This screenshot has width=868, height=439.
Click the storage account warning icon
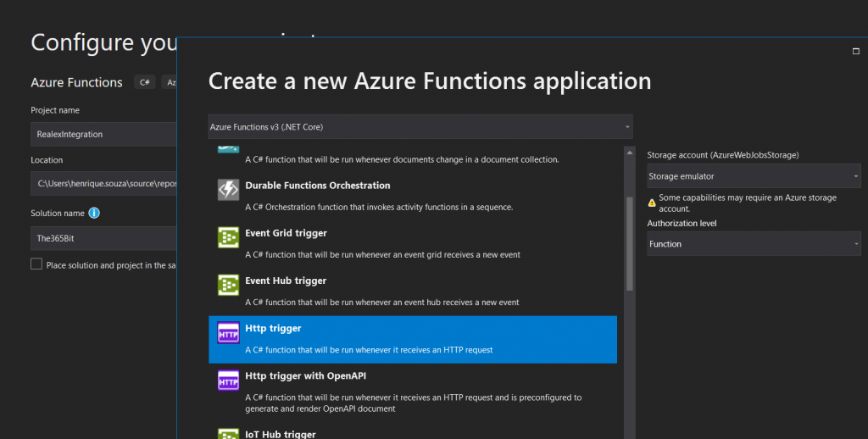(652, 203)
